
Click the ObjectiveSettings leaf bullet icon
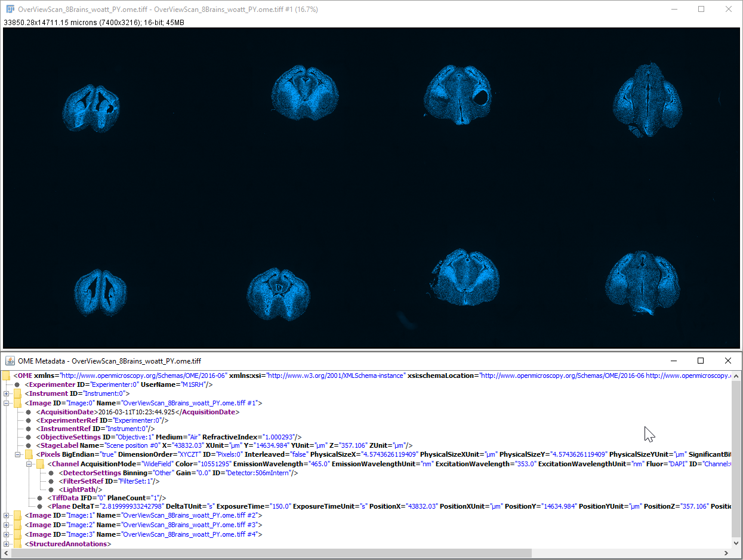(29, 437)
